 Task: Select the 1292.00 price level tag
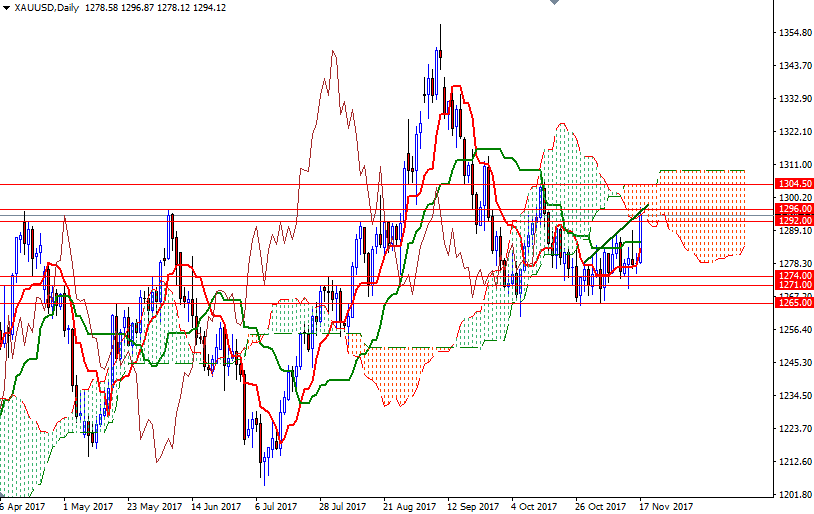click(794, 219)
